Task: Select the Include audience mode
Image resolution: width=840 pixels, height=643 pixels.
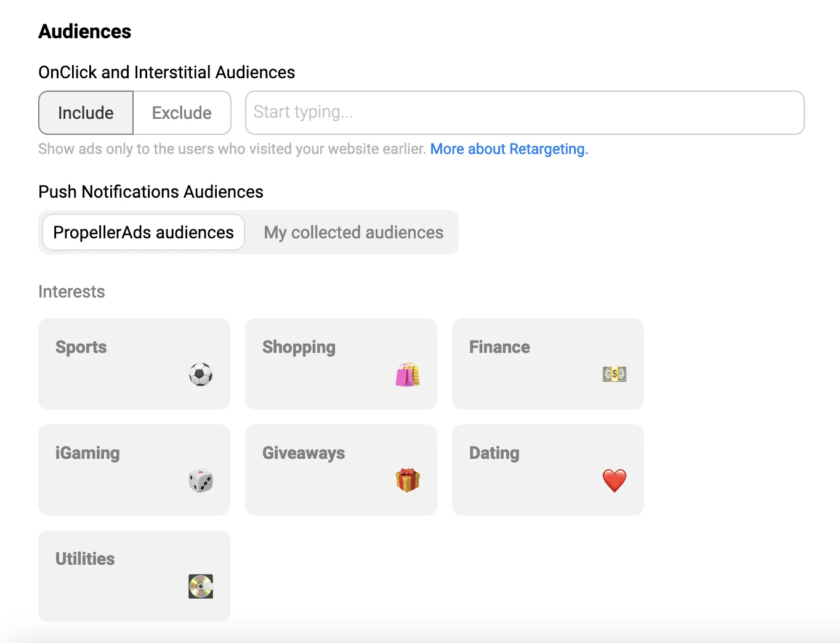Action: point(86,113)
